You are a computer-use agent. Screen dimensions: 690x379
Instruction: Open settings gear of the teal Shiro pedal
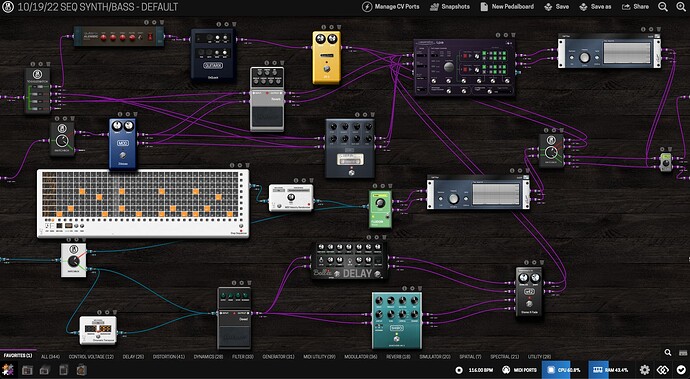pos(412,287)
